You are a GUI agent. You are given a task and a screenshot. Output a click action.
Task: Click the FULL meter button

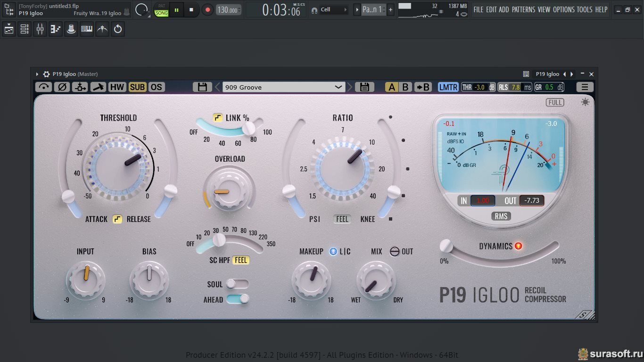[555, 102]
